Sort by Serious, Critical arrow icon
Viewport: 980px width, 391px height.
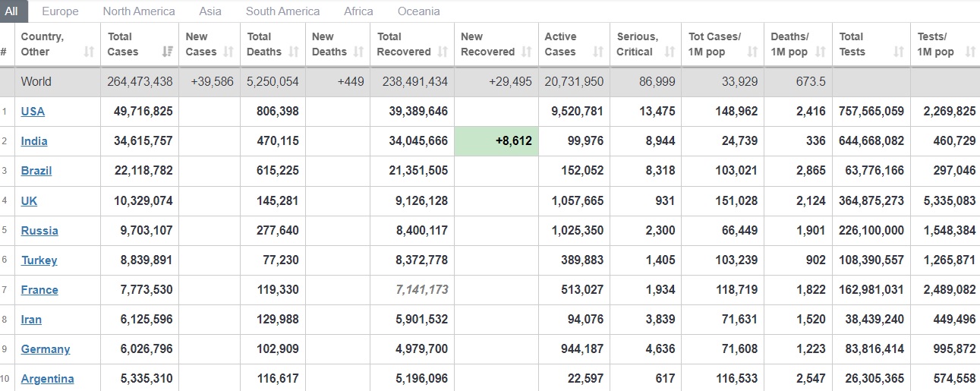(669, 52)
